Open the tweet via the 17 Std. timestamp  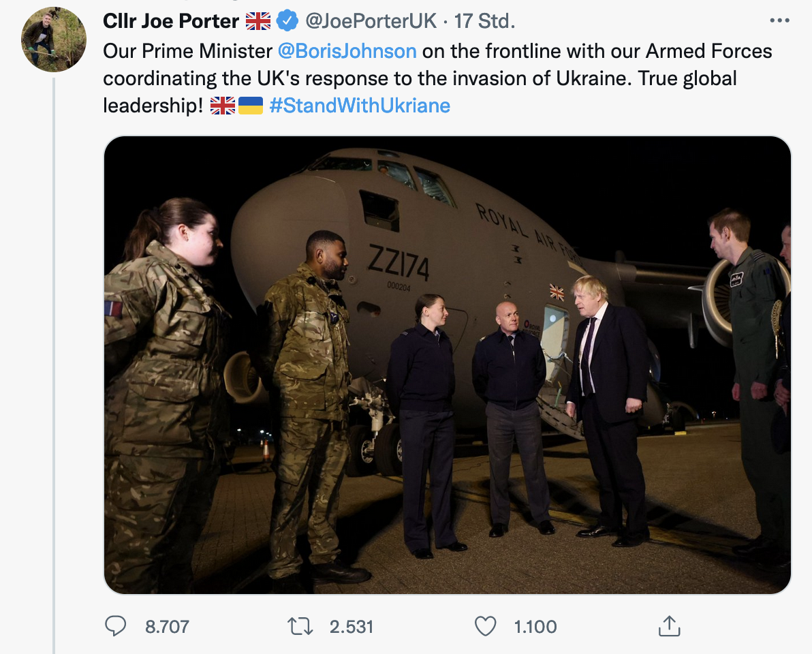click(x=484, y=21)
